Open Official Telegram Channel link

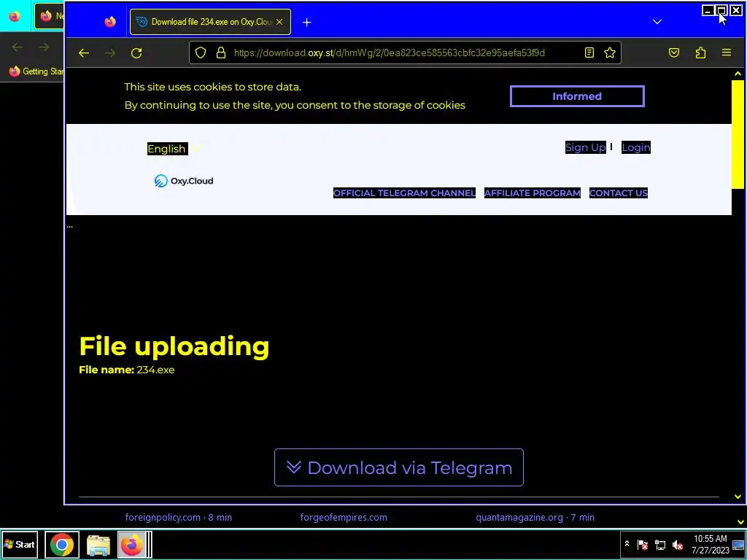tap(404, 192)
